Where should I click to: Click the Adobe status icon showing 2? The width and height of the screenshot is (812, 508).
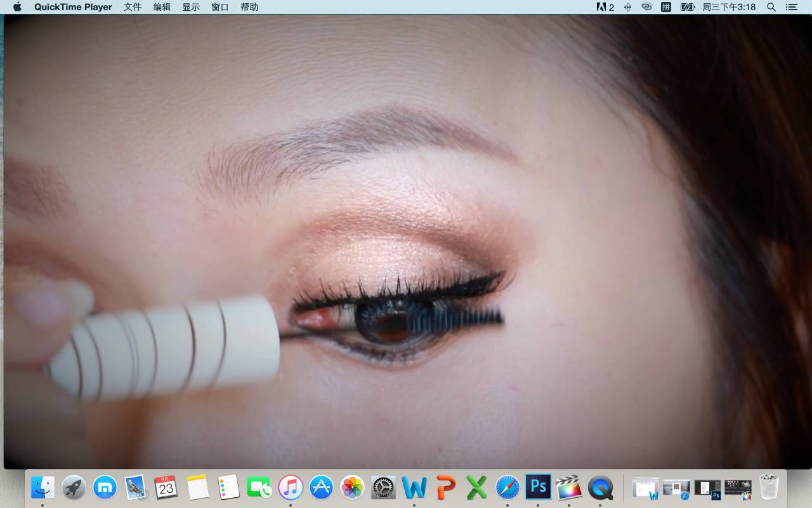point(605,7)
